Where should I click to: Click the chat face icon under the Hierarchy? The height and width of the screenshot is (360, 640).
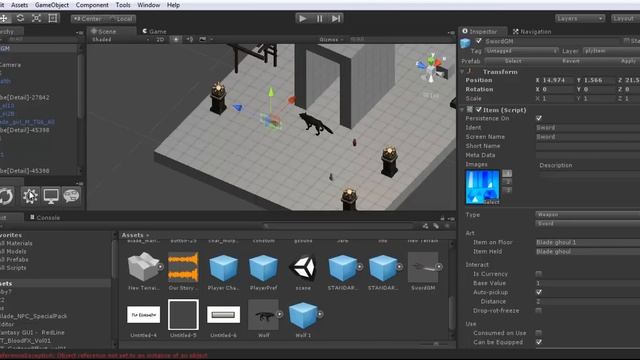71,196
